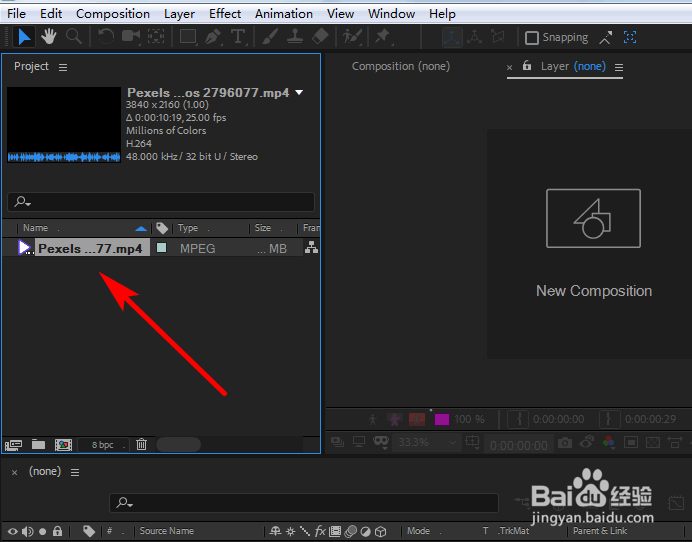Screen dimensions: 692x542
Task: Select the Pen tool
Action: (214, 37)
